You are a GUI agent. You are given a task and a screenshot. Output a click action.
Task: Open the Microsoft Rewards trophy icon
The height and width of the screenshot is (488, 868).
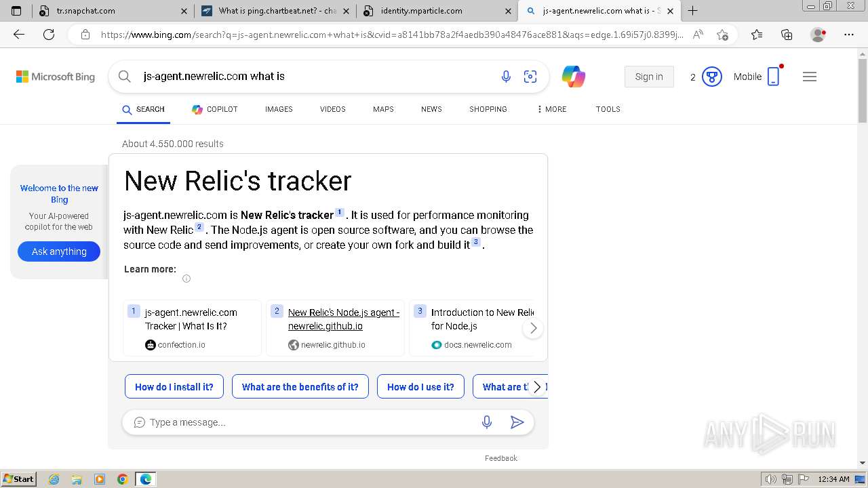[x=711, y=77]
